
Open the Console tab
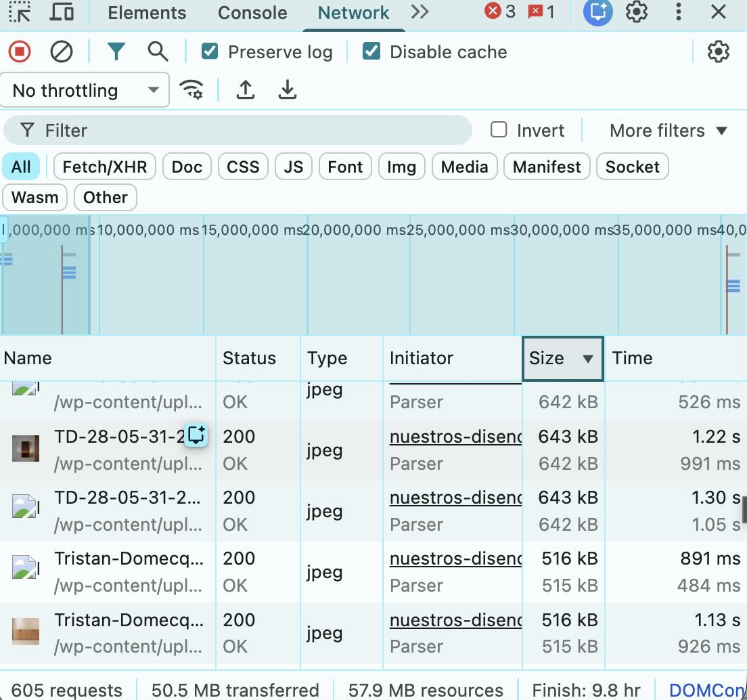[252, 13]
